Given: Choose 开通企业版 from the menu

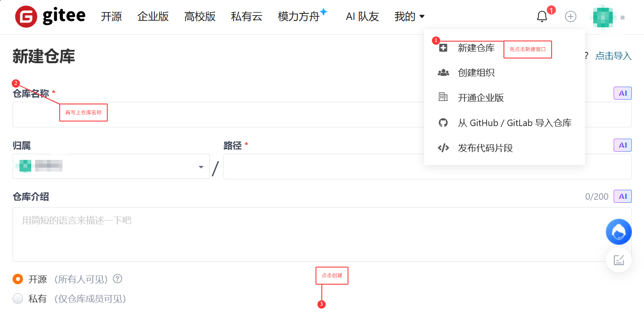Looking at the screenshot, I should [481, 97].
